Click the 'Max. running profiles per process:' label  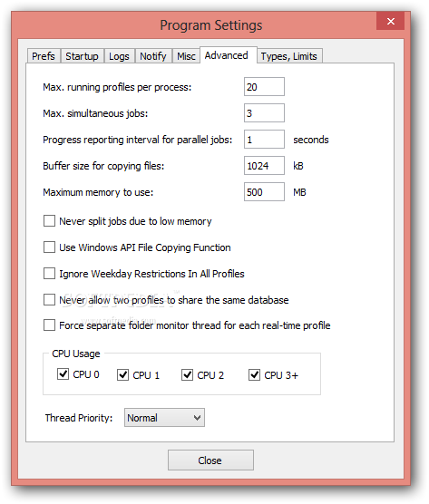117,87
